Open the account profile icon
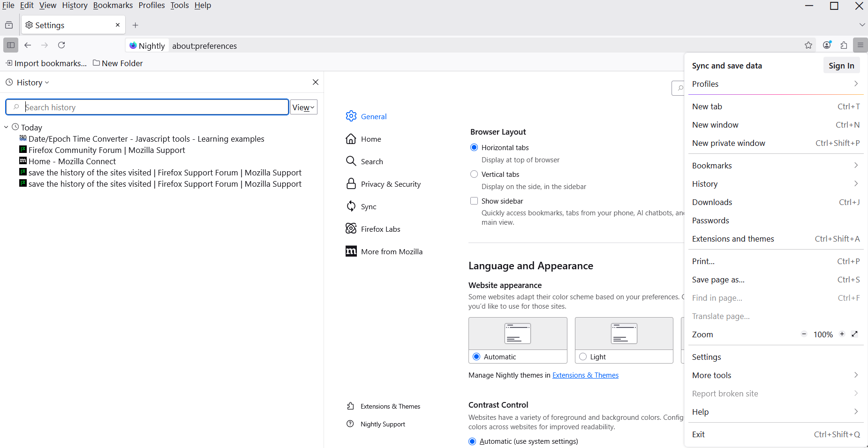This screenshot has width=868, height=448. tap(827, 45)
